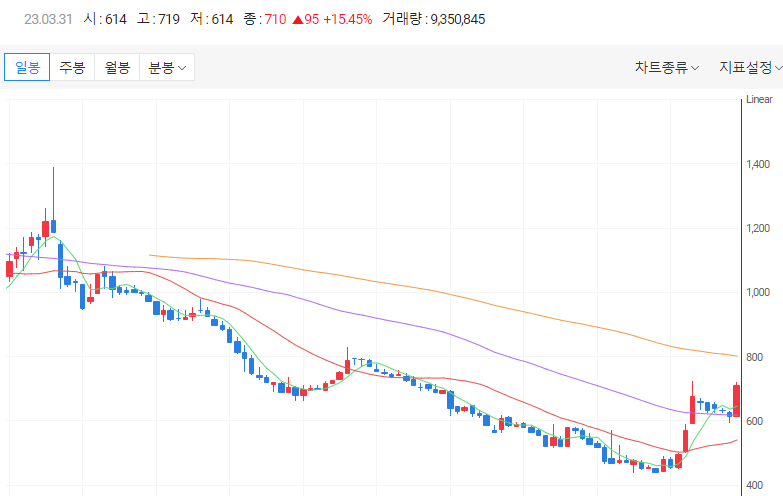
Task: Click the 거래량 9,350,845 volume text
Action: pos(433,19)
